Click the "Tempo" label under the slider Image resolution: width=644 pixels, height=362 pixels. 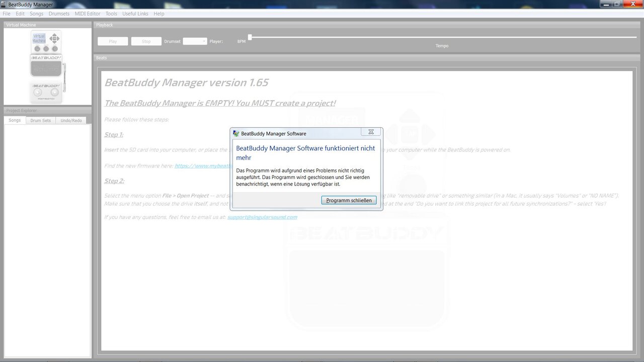(x=442, y=46)
